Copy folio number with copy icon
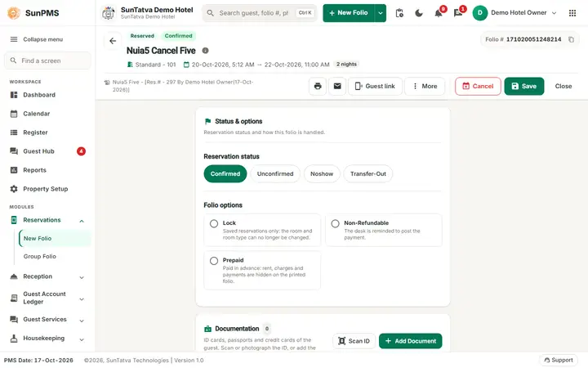This screenshot has width=588, height=368. 571,39
